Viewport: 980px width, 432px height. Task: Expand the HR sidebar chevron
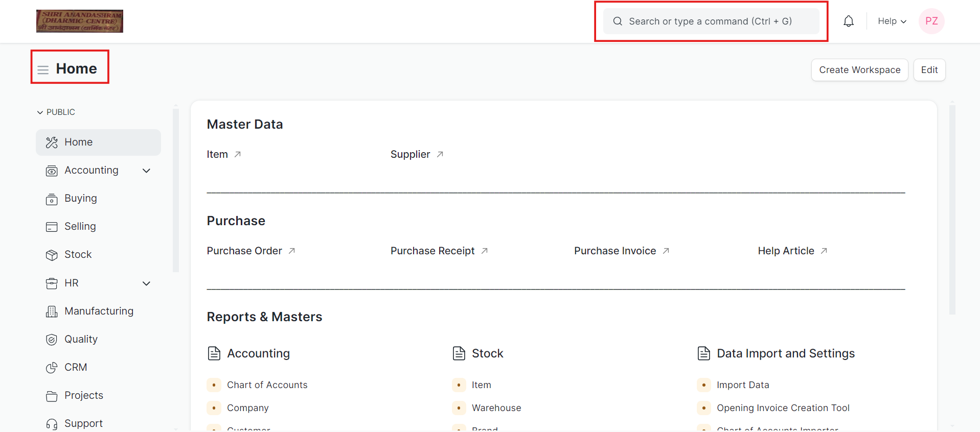(147, 283)
